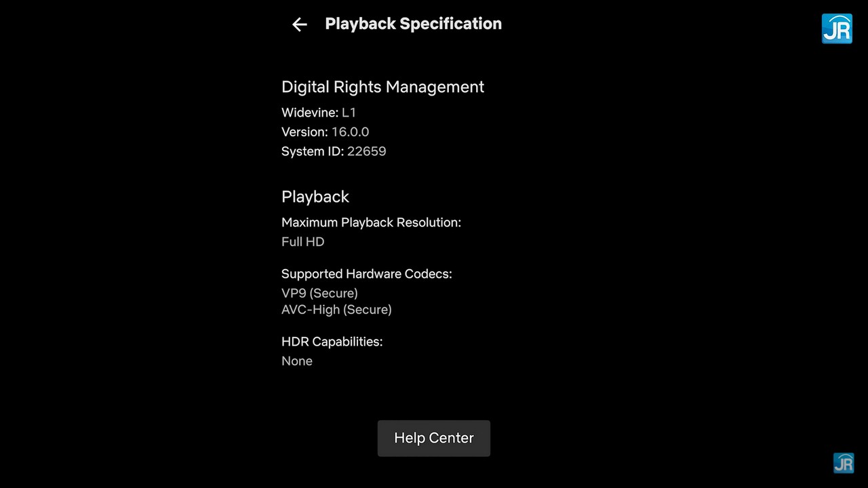Click the JR logo in the top corner
This screenshot has height=488, width=868.
[x=837, y=28]
